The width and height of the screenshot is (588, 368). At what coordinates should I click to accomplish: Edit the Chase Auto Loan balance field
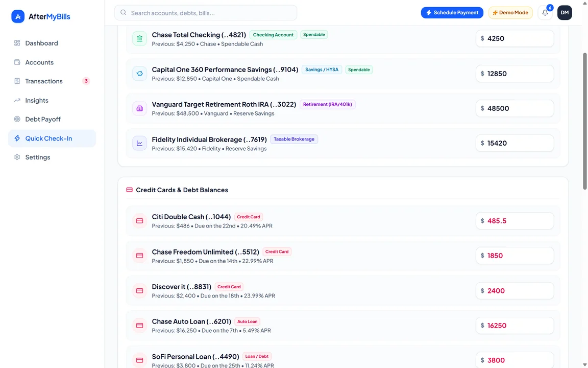tap(515, 326)
